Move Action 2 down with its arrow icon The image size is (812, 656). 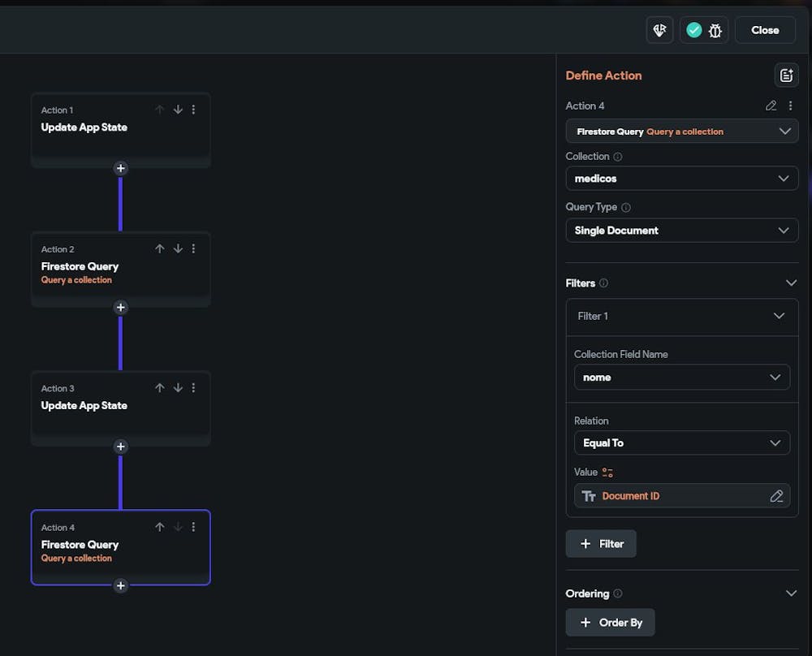(178, 249)
